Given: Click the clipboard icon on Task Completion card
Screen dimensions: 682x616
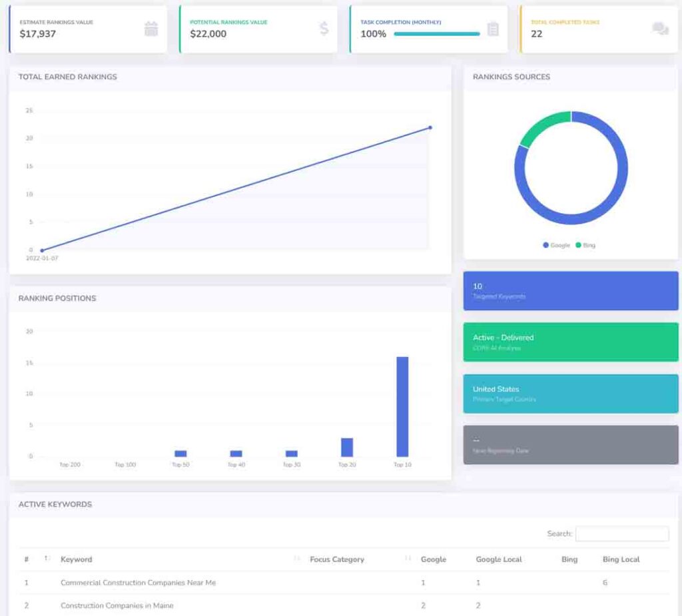Looking at the screenshot, I should pos(493,29).
